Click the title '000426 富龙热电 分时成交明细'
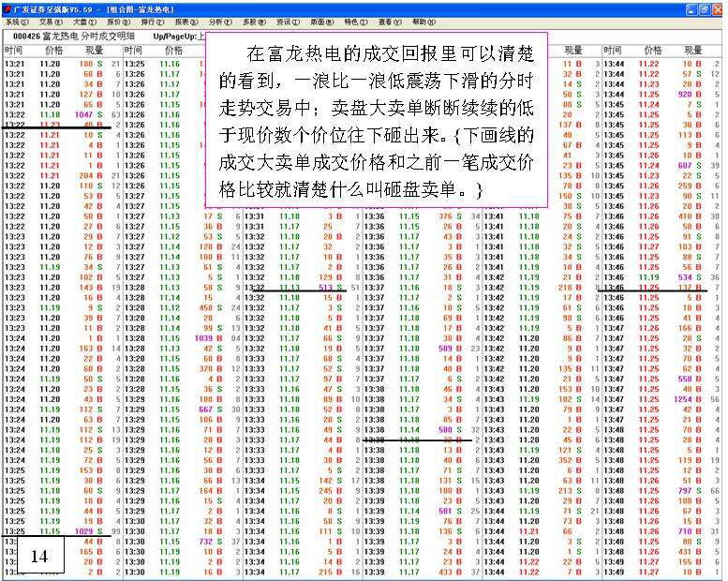 pos(73,37)
